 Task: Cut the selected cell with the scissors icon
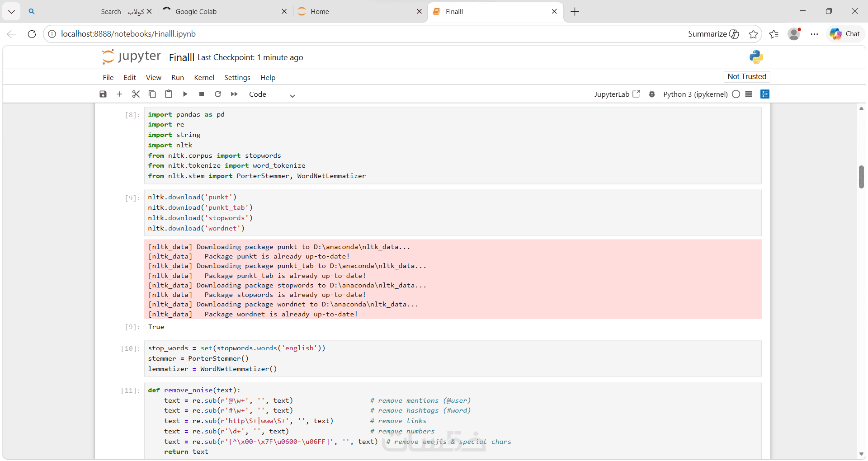pos(136,94)
